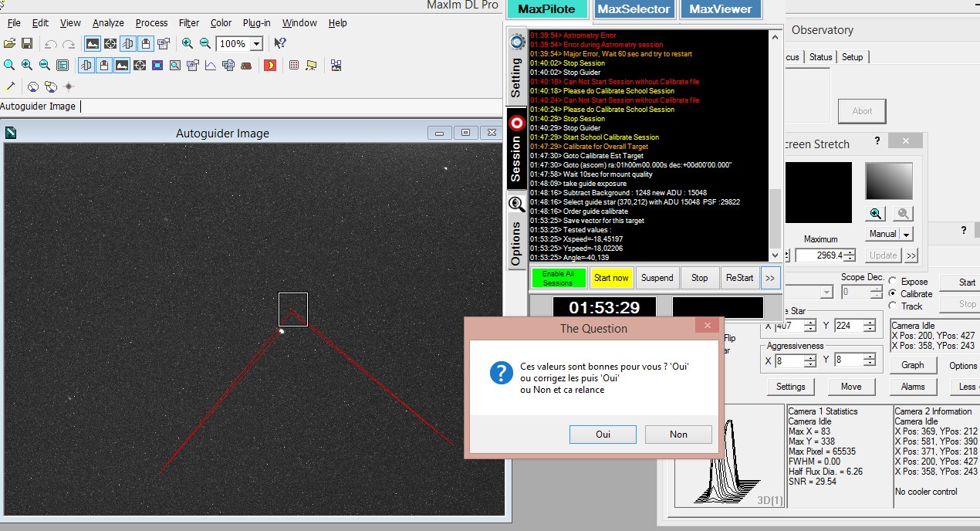Open the 100% zoom level dropdown

(x=257, y=44)
